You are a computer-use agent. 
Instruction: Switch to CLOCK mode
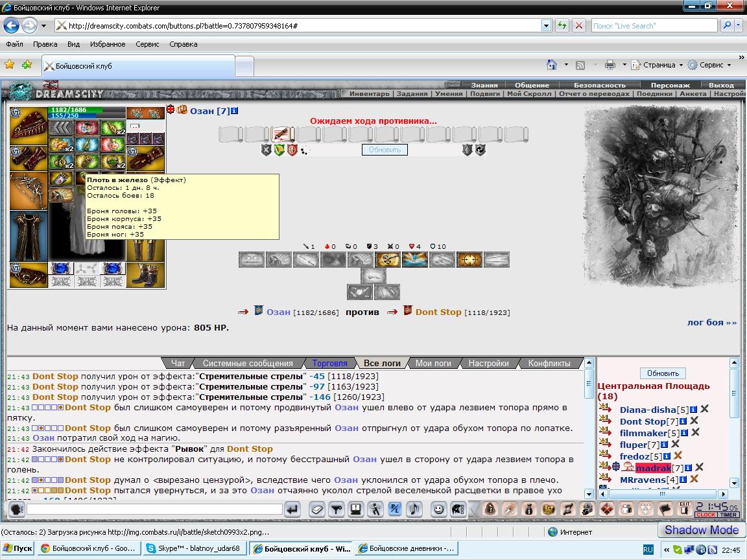(705, 514)
